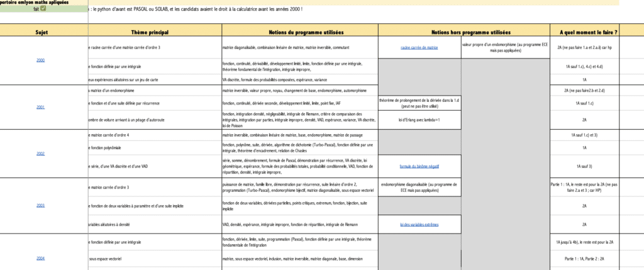Viewport: 644px width, 270px height.
Task: Open the 2001 subject link
Action: [41, 107]
